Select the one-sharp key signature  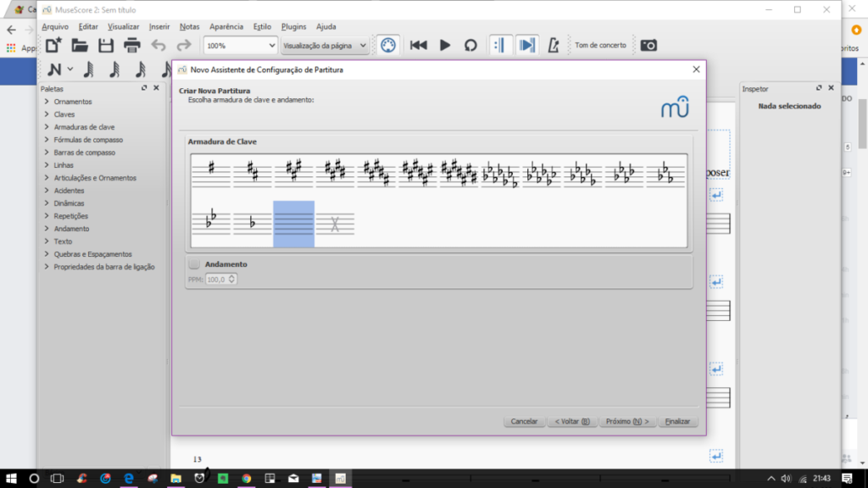coord(211,172)
